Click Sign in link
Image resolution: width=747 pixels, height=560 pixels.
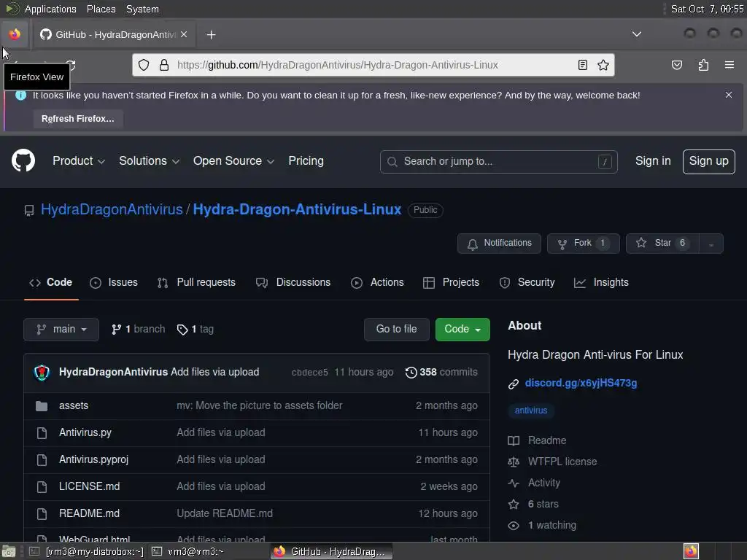653,161
